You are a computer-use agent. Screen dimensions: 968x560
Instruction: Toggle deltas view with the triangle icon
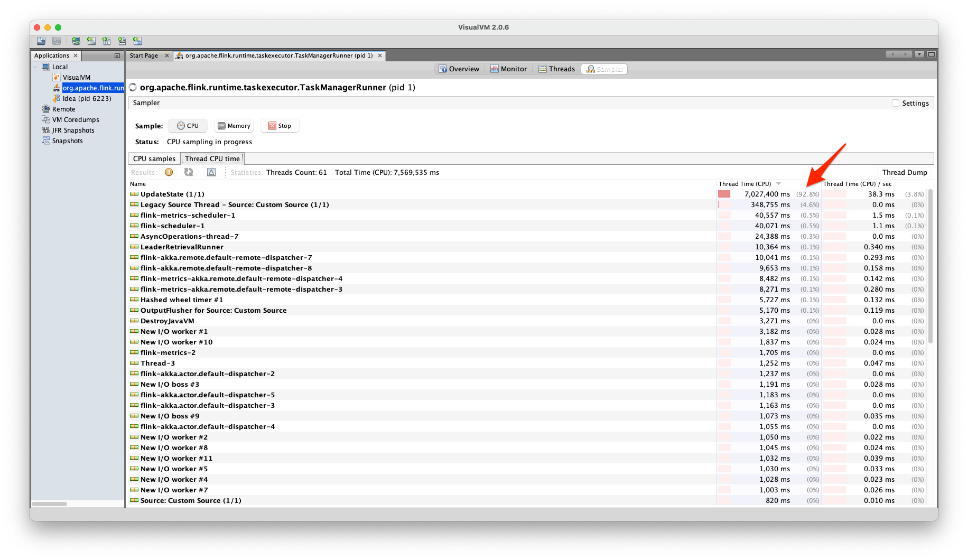tap(211, 172)
